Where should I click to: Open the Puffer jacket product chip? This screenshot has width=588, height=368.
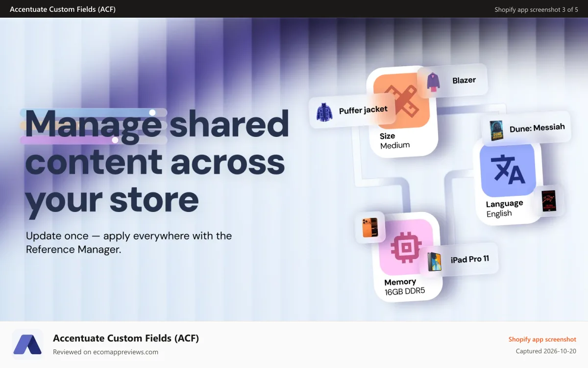[x=352, y=112]
